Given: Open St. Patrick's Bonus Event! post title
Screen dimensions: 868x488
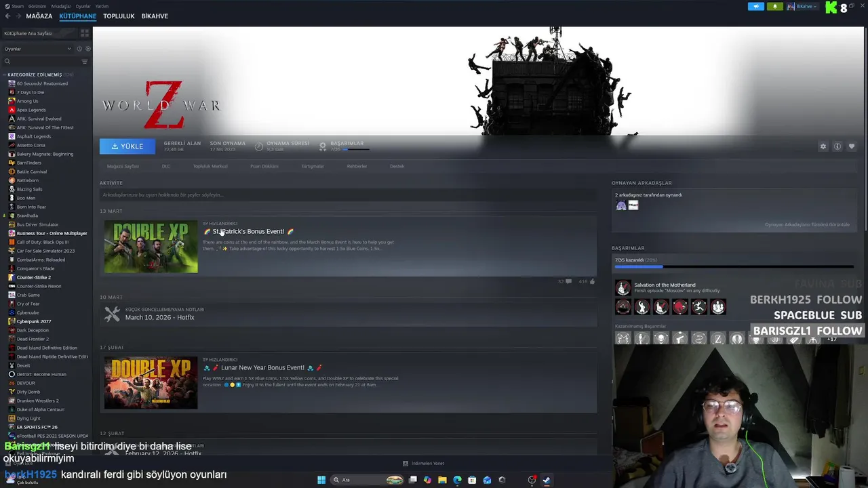Looking at the screenshot, I should pyautogui.click(x=248, y=231).
